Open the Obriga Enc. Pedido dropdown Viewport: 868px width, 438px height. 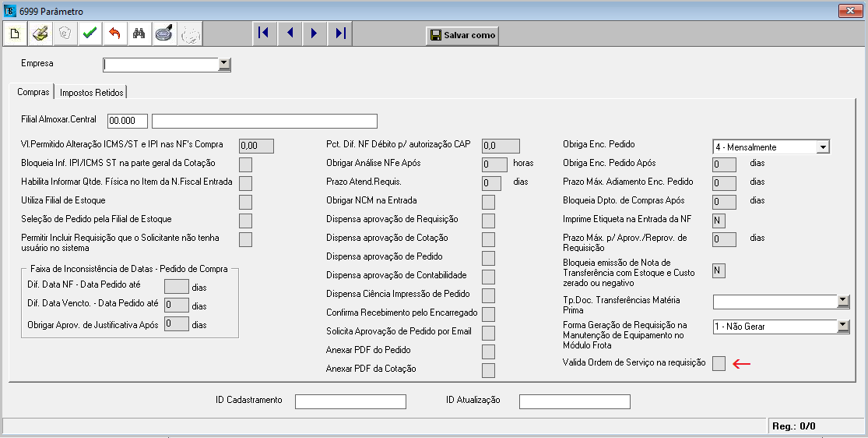pos(823,147)
